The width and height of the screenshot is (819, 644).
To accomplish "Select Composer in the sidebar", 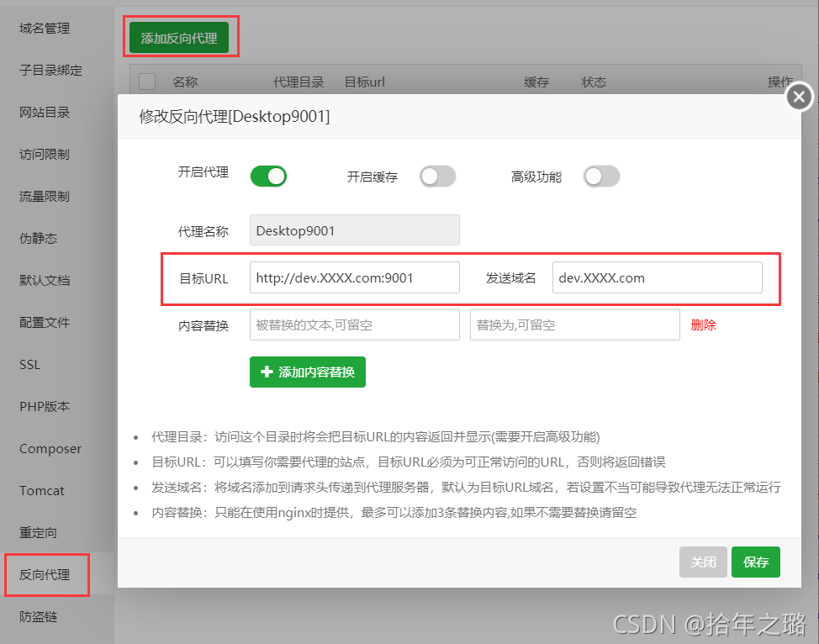I will 50,449.
